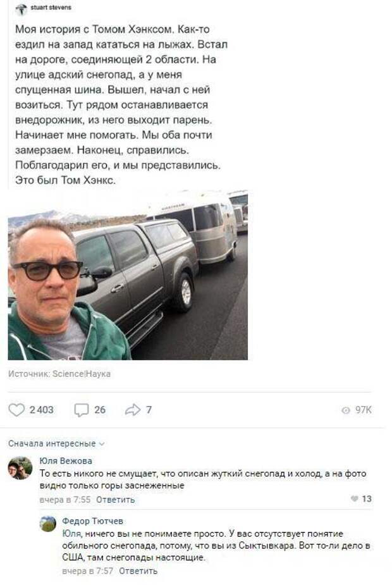This screenshot has width=392, height=585.
Task: Share the post with arrow icon
Action: (132, 410)
